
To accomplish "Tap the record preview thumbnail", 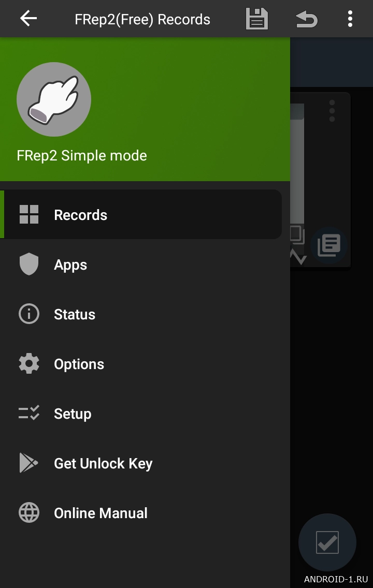I will [x=297, y=166].
